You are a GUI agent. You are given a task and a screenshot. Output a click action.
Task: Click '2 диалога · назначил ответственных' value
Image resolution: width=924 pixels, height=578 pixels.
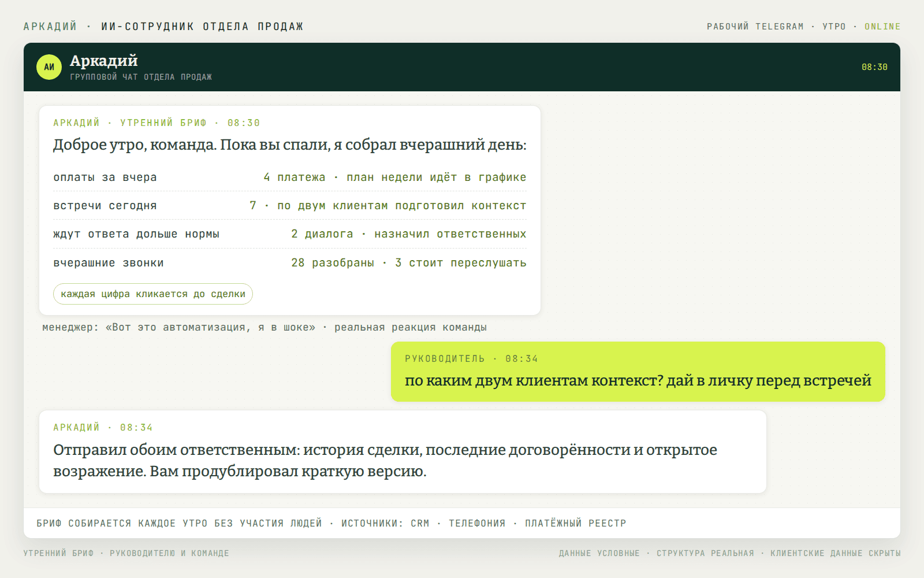pyautogui.click(x=409, y=234)
